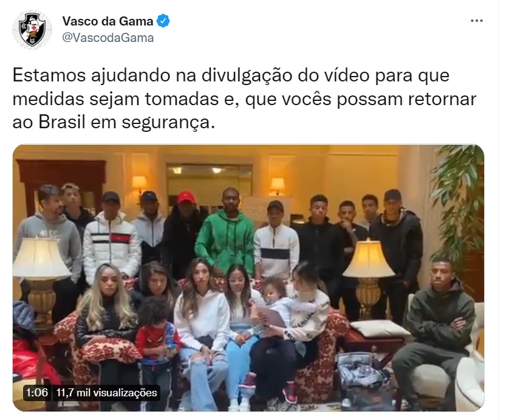Viewport: 506px width, 420px height.
Task: Click the word Brasil in the tweet text
Action: coord(62,122)
